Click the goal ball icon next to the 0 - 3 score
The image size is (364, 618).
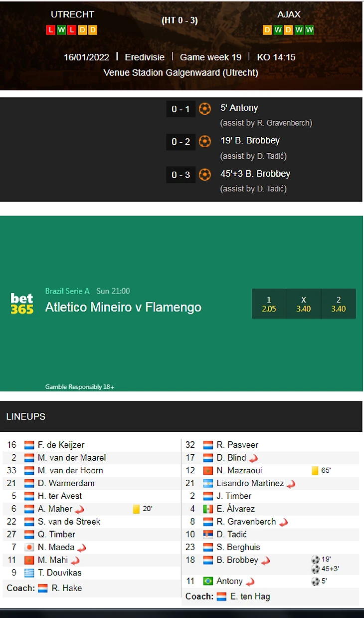(205, 175)
